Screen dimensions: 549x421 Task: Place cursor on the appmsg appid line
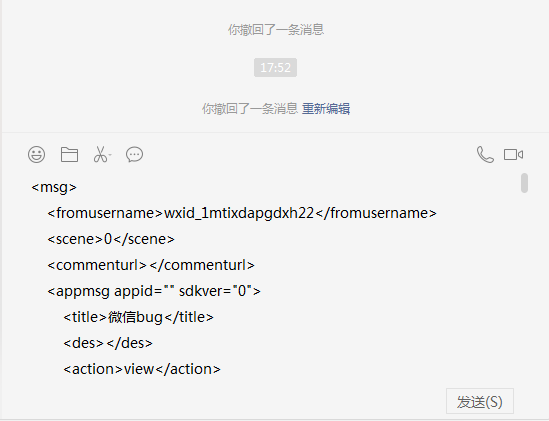pyautogui.click(x=154, y=291)
